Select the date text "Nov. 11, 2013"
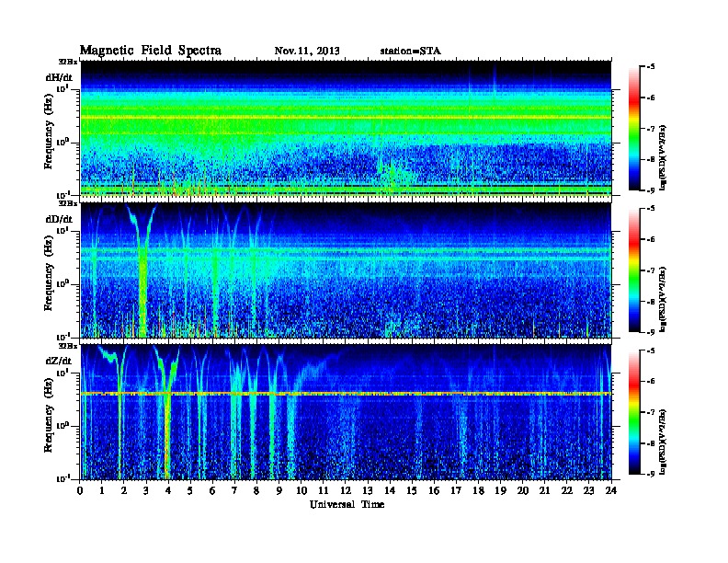 (x=307, y=52)
